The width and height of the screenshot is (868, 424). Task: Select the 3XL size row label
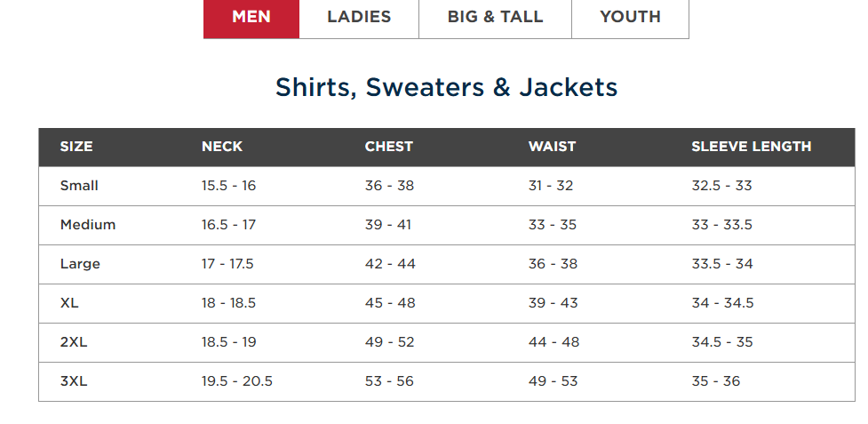coord(74,381)
